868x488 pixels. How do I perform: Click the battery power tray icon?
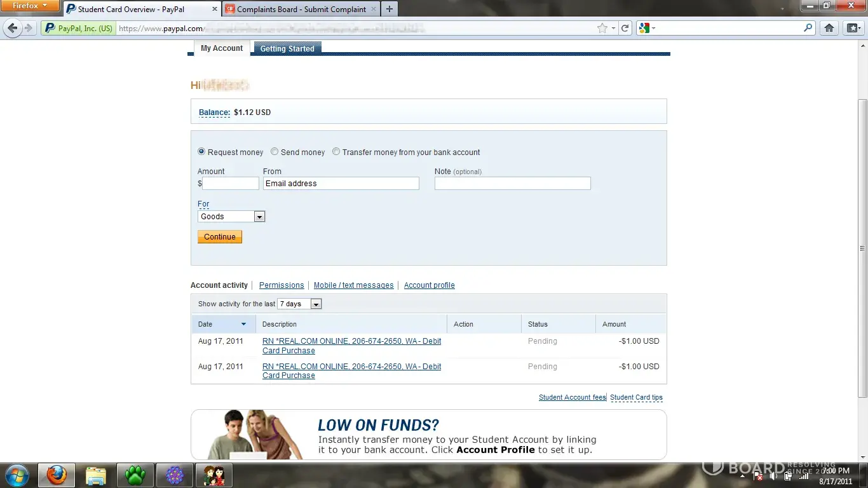click(788, 476)
